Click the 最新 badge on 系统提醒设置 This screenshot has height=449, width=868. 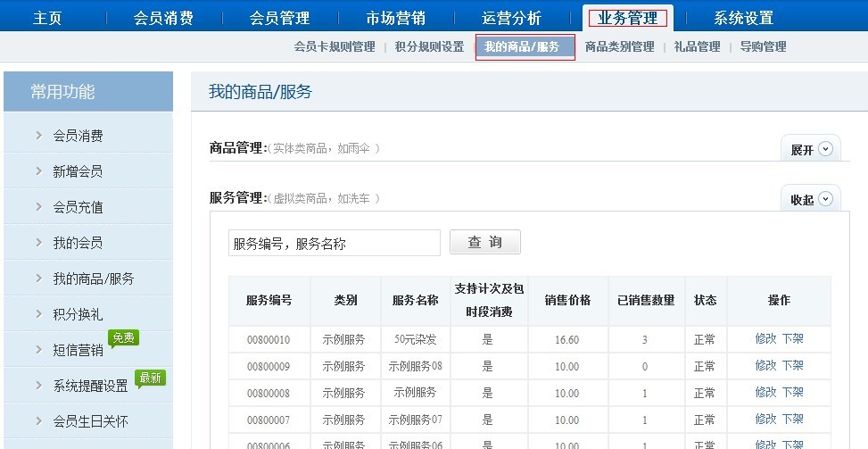coord(150,378)
